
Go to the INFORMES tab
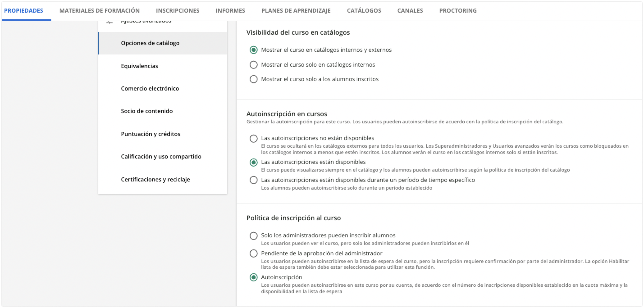pos(230,11)
